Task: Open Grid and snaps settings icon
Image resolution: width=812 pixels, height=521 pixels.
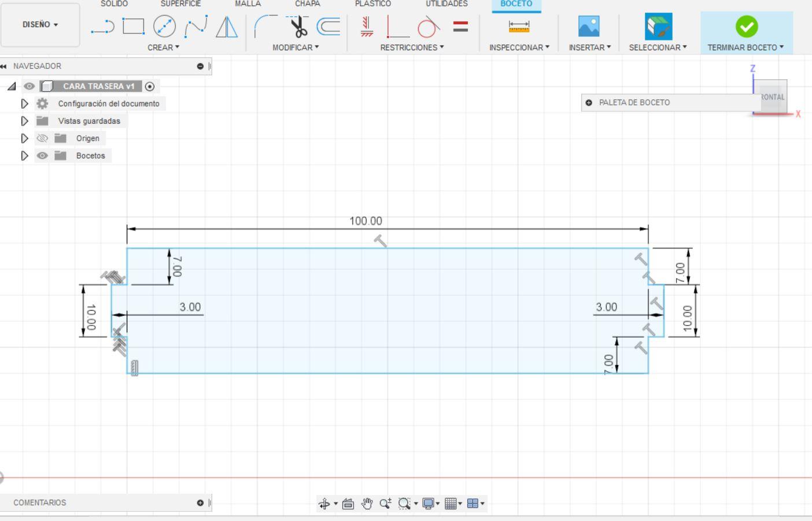Action: (451, 504)
